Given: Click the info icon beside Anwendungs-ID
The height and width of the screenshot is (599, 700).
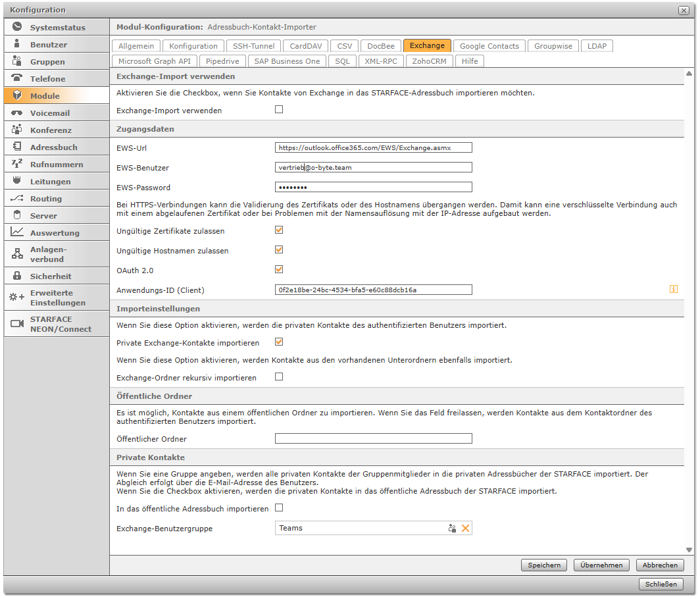Looking at the screenshot, I should [x=673, y=289].
